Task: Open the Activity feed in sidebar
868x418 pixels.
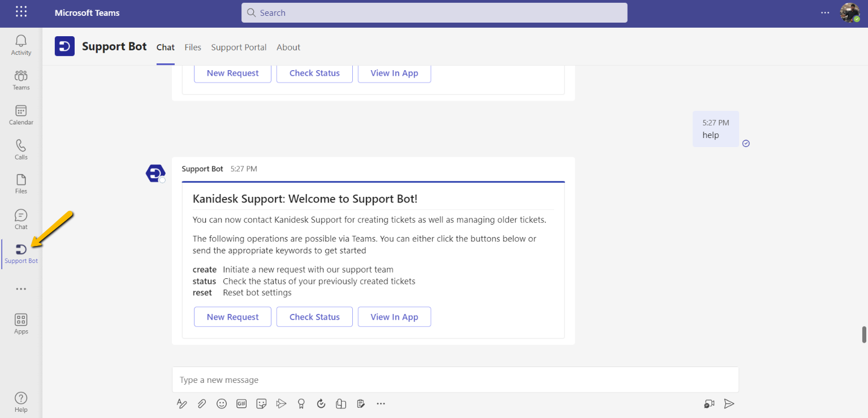Action: (x=21, y=45)
